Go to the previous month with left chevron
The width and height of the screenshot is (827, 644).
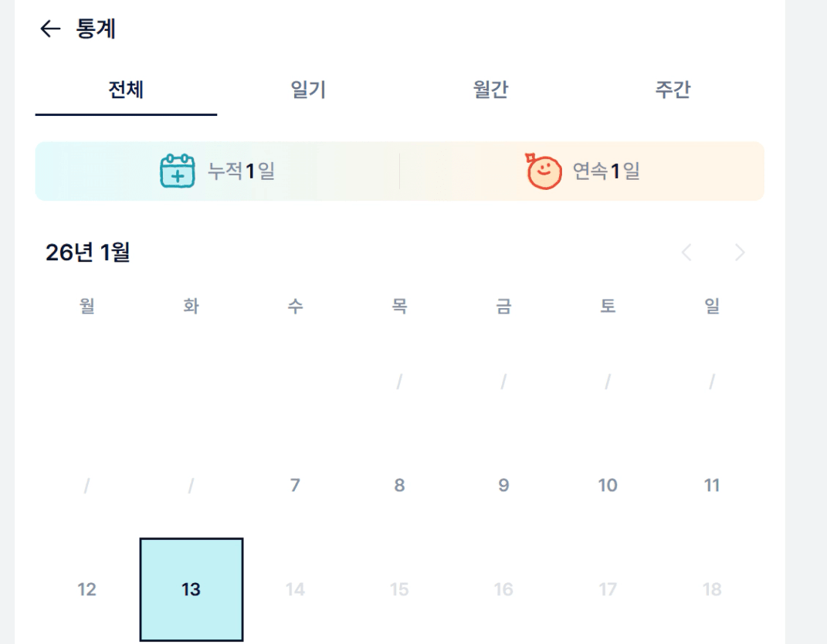[686, 253]
